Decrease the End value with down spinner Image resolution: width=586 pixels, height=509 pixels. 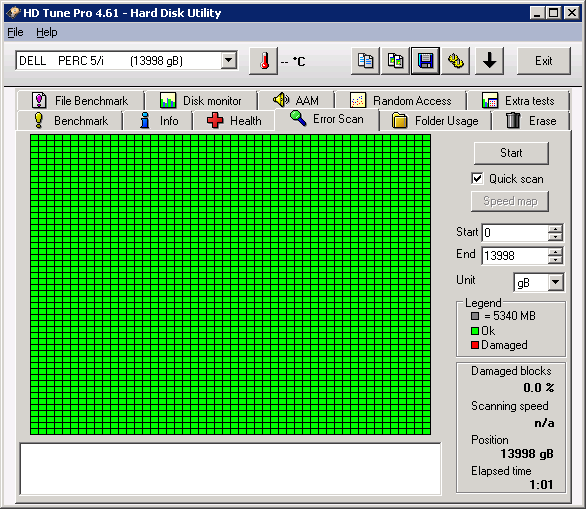555,260
